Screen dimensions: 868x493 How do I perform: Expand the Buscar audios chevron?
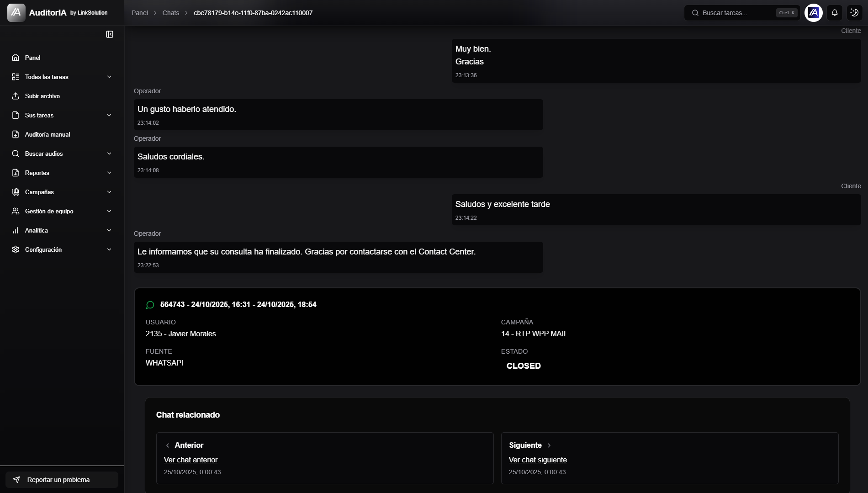[x=109, y=154]
